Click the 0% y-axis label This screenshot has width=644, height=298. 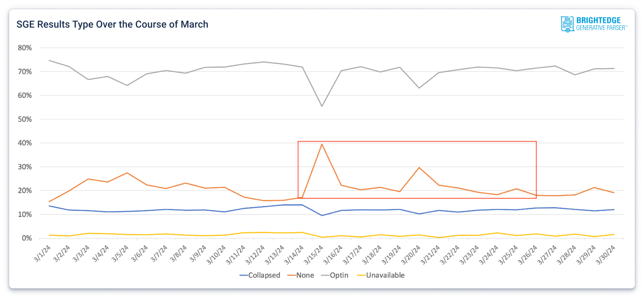coord(26,238)
